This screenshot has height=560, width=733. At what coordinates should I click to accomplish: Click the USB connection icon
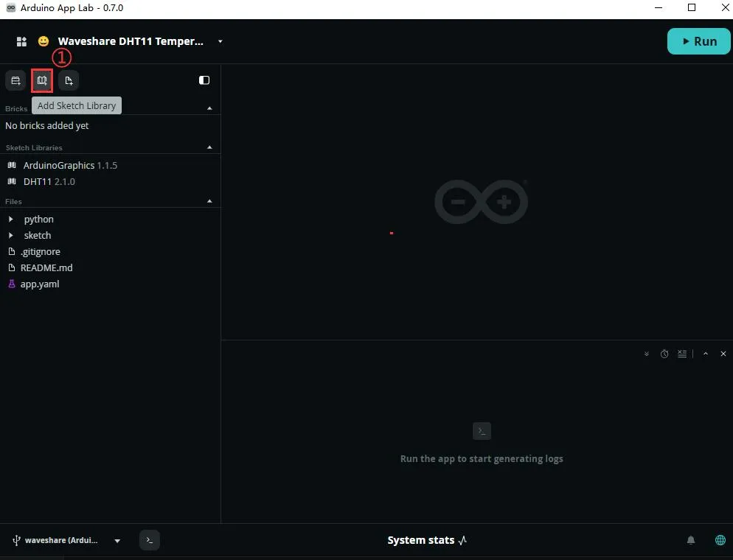16,540
